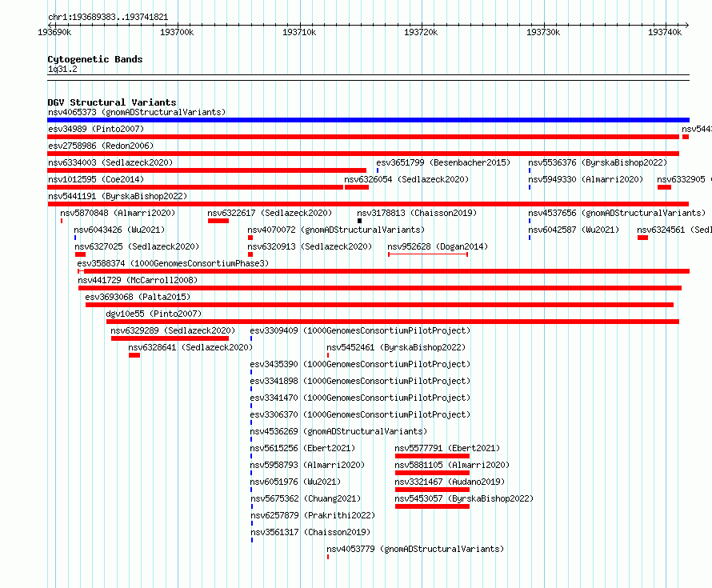The height and width of the screenshot is (588, 712).
Task: Click nsv6326054 (Sedlazeck2020) label
Action: coord(406,179)
